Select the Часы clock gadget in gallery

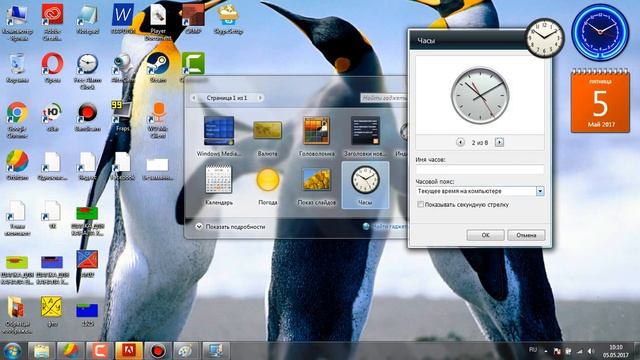[365, 185]
